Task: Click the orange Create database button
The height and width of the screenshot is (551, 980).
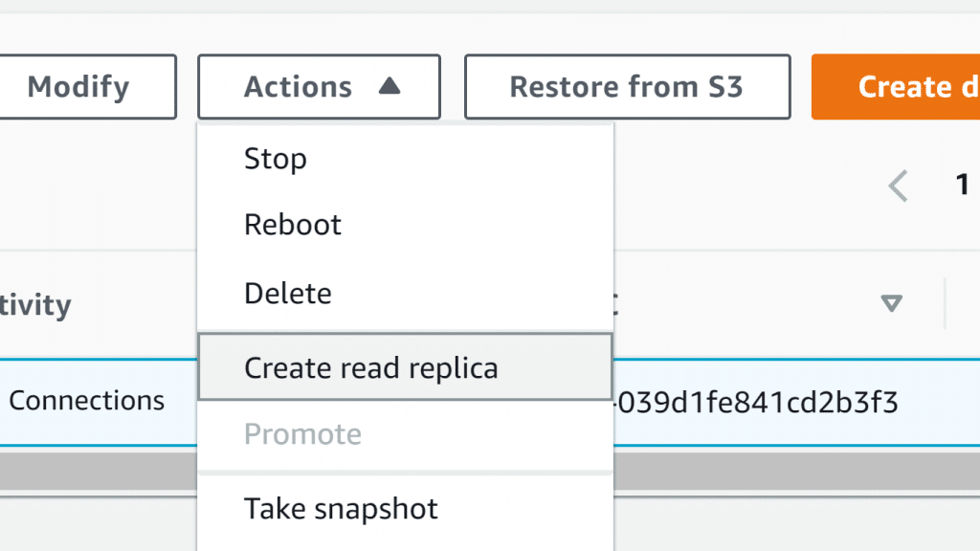Action: [896, 87]
